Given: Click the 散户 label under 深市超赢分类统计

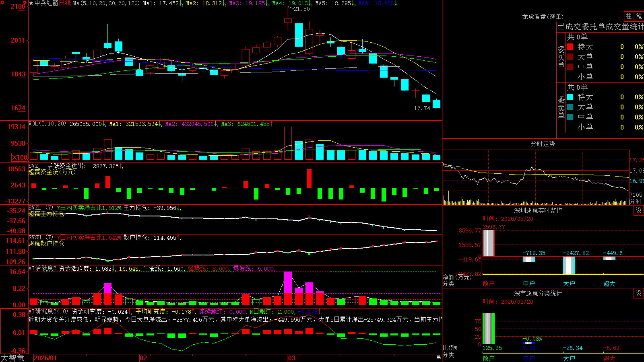Looking at the screenshot, I should [489, 358].
